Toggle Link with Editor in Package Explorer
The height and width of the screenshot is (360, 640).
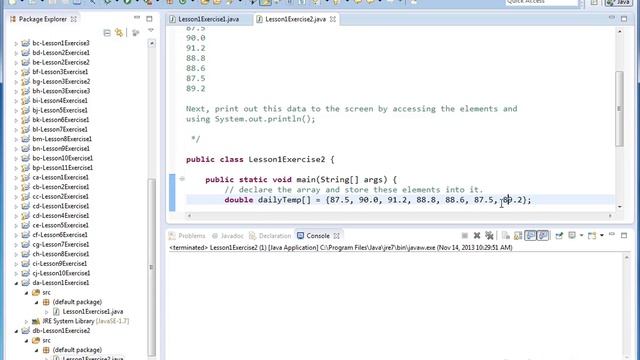(119, 33)
